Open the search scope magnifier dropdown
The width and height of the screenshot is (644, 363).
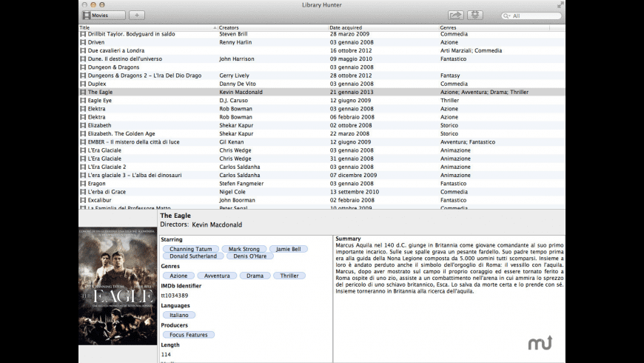tap(506, 16)
